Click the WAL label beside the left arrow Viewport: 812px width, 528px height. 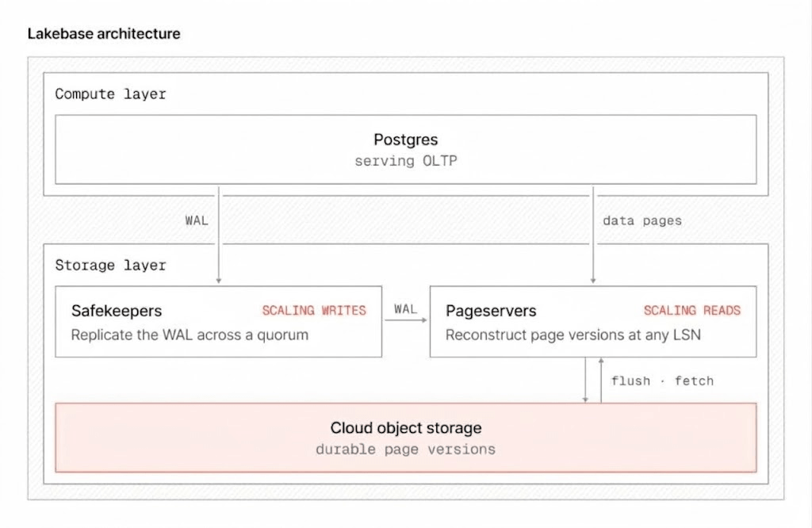[197, 220]
